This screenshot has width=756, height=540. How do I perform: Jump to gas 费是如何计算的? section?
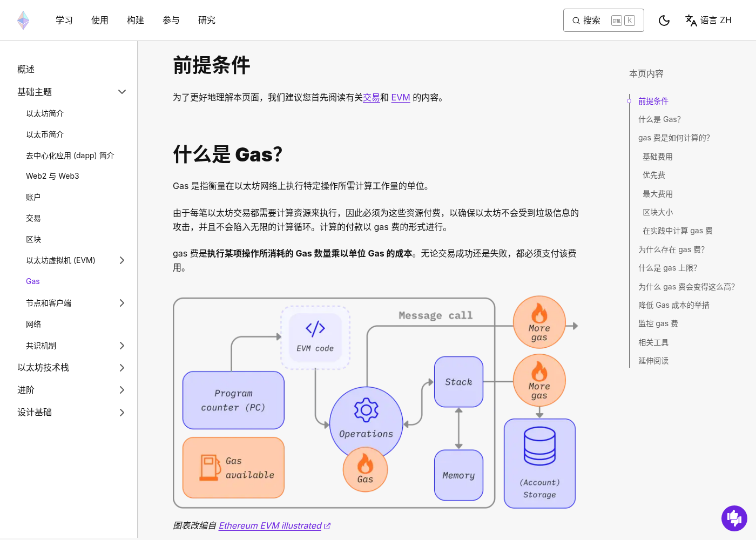674,138
